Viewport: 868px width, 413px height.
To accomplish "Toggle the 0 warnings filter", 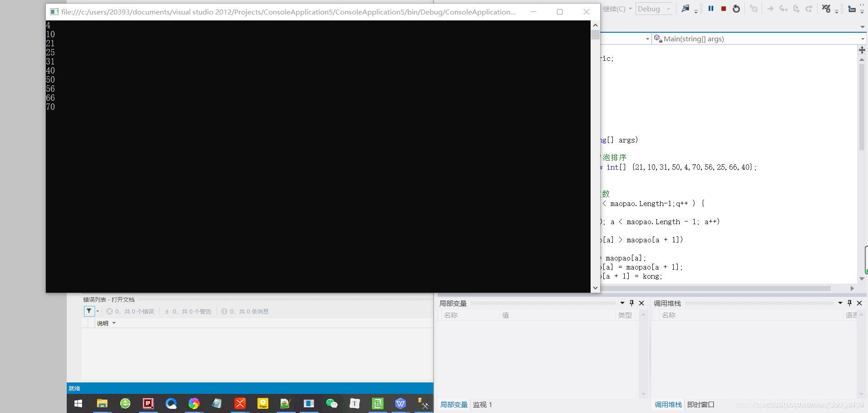I will click(187, 311).
